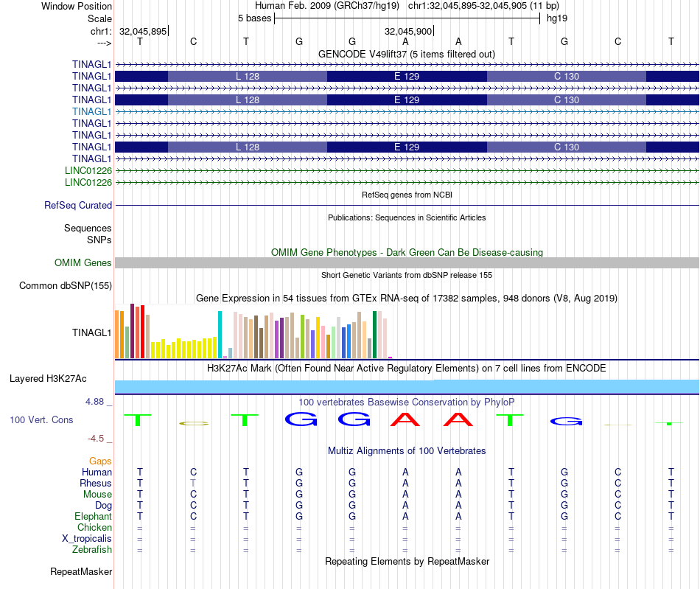
Task: Click the Window Position label
Action: click(x=77, y=6)
